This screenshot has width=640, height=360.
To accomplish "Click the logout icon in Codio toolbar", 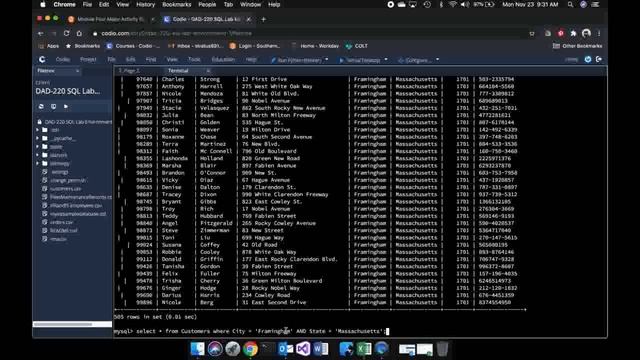I will point(599,60).
